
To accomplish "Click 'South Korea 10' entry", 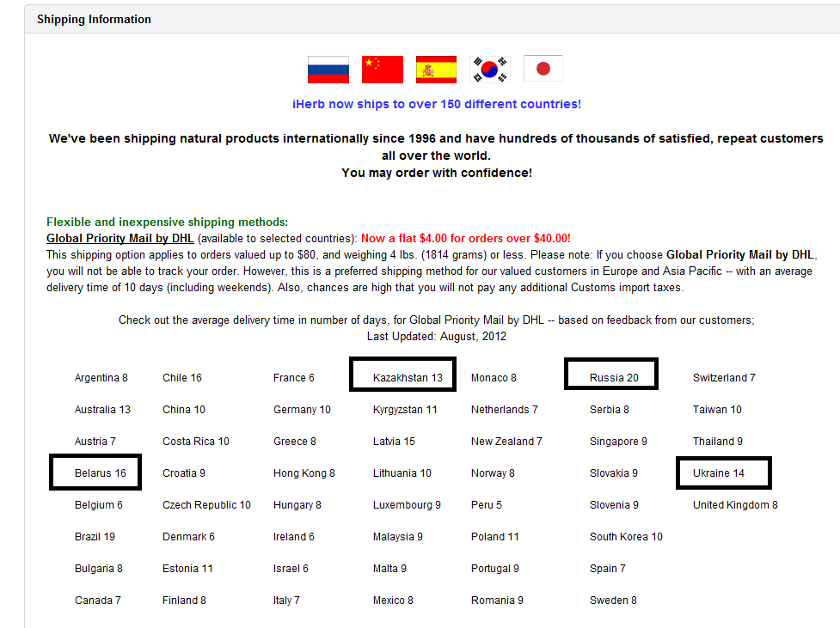I will pos(626,537).
